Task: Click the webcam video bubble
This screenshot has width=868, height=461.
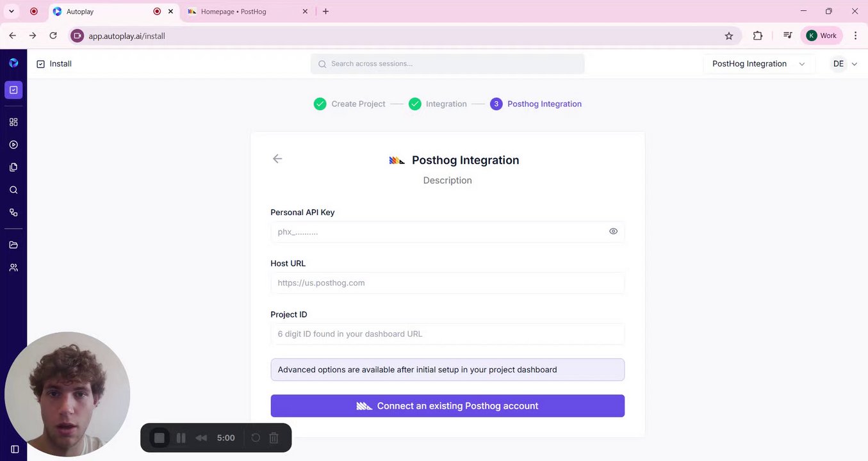Action: [x=67, y=394]
